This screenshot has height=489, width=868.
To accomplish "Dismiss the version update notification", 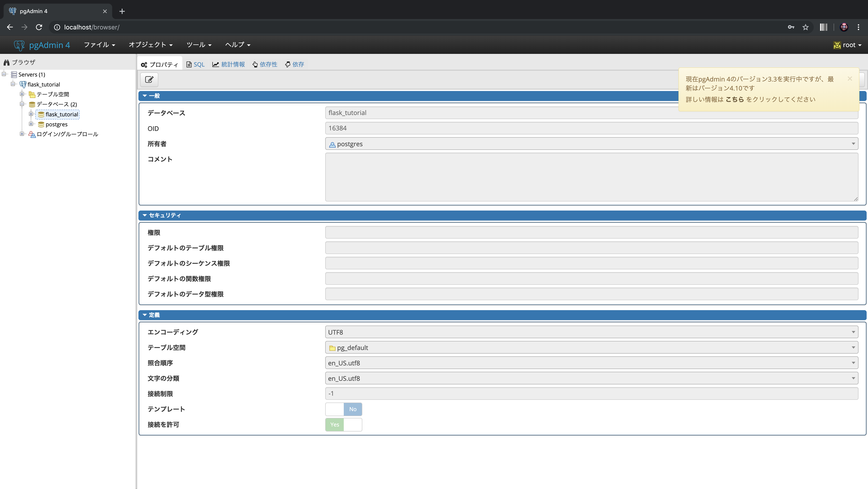I will pos(850,79).
